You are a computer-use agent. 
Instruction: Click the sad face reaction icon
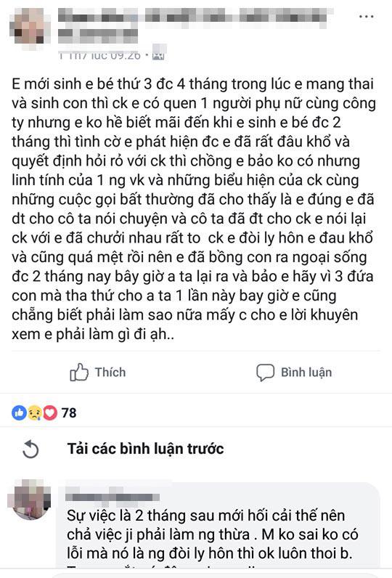(35, 413)
